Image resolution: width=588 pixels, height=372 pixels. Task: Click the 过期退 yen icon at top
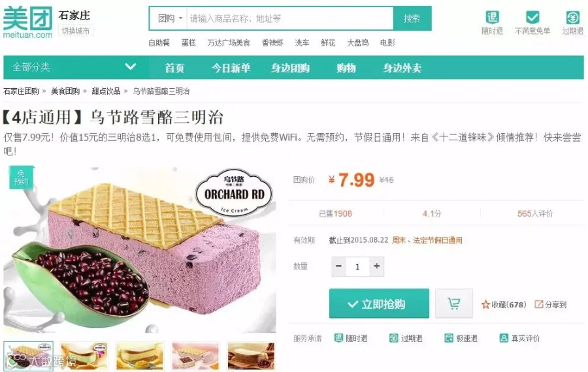coord(572,17)
